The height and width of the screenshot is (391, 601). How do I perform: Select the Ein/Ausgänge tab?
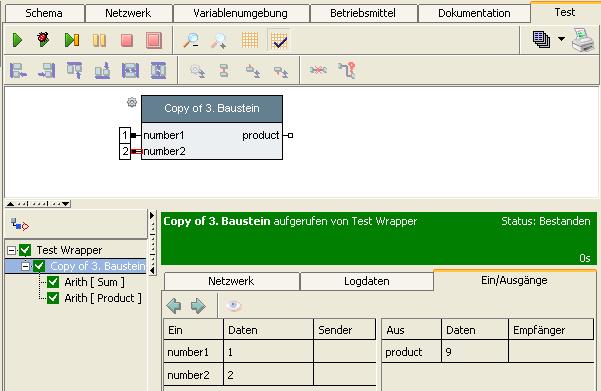pos(514,280)
